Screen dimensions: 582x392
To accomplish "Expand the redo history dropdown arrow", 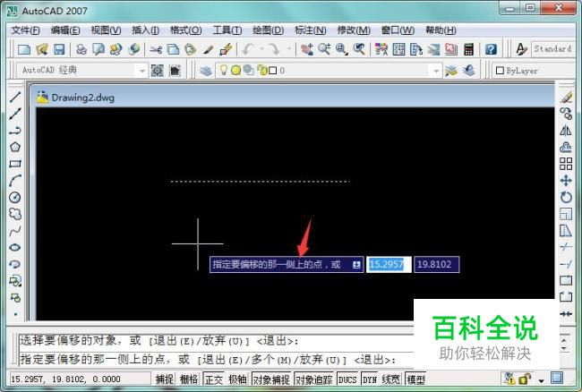I will click(x=288, y=49).
